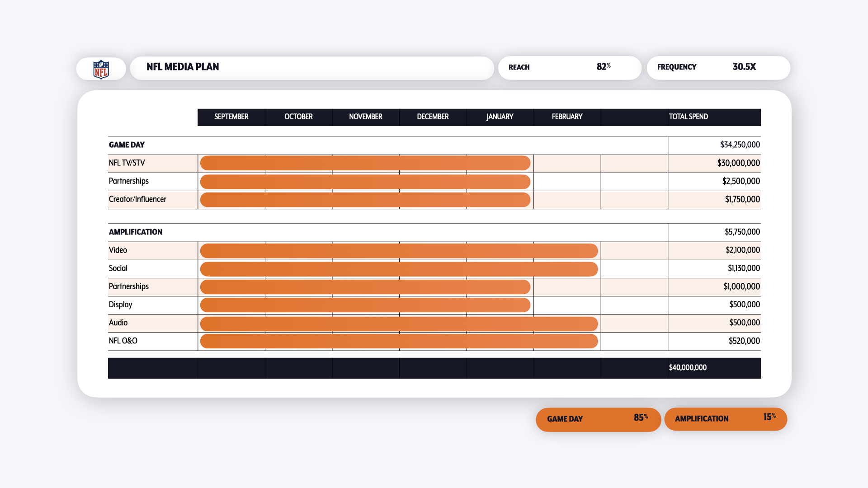The image size is (868, 488).
Task: Click the $1,750,000 spend value
Action: (742, 199)
